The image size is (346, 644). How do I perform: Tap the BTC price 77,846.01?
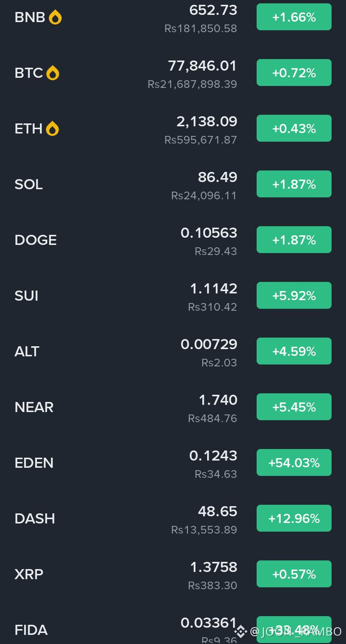[202, 66]
